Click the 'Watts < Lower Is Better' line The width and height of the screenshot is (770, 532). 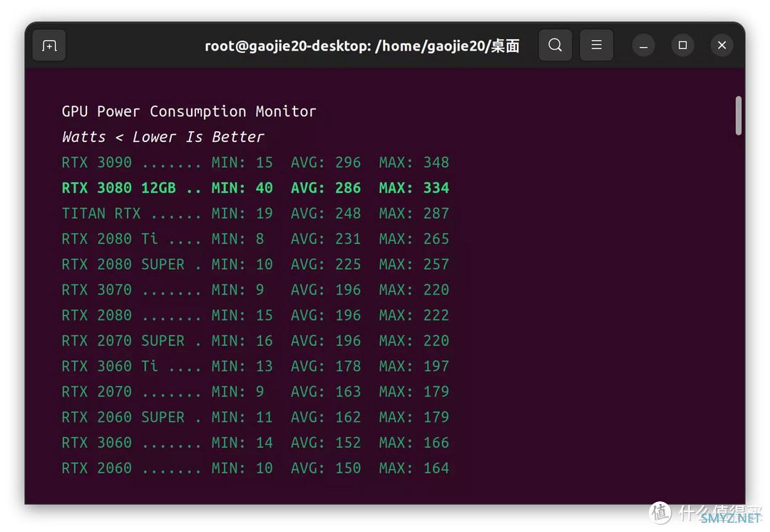(163, 137)
